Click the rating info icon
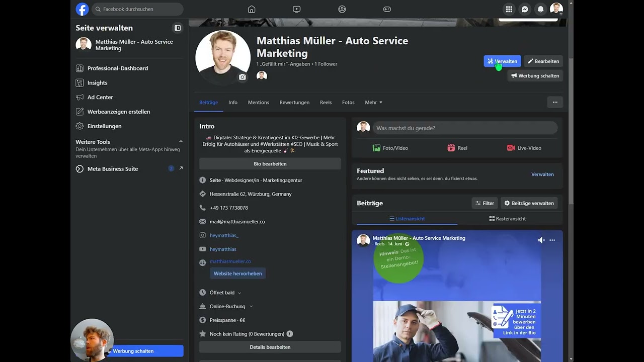This screenshot has width=644, height=362. coord(290,334)
